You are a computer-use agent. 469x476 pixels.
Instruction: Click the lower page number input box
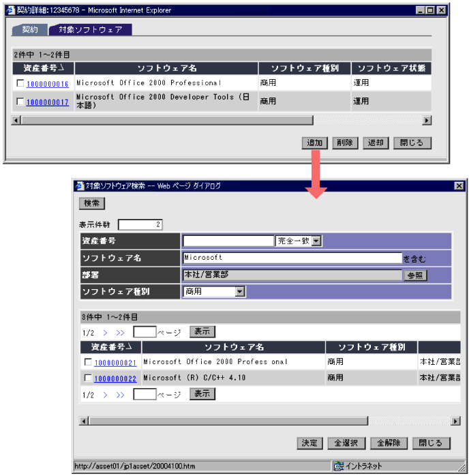145,394
